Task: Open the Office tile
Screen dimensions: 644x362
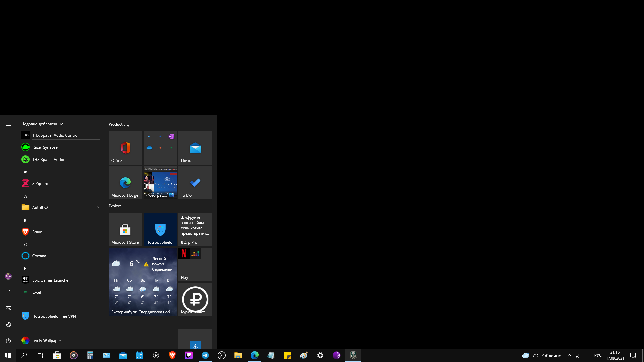Action: point(125,147)
